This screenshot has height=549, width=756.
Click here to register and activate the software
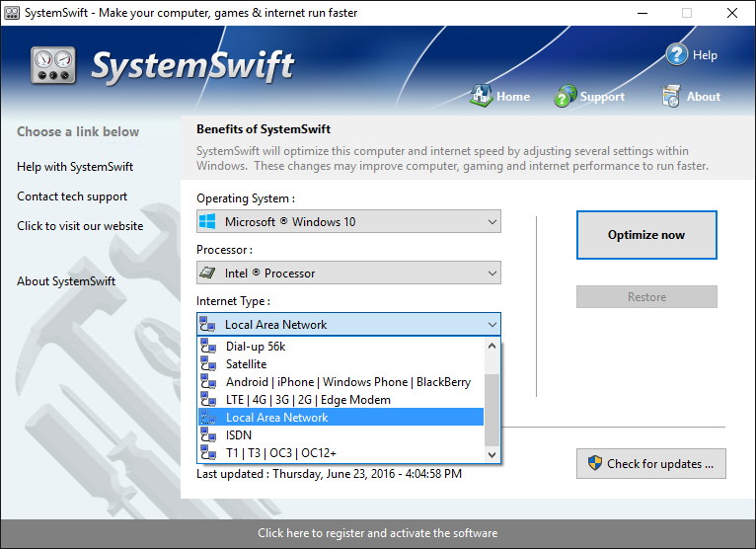pos(378,533)
